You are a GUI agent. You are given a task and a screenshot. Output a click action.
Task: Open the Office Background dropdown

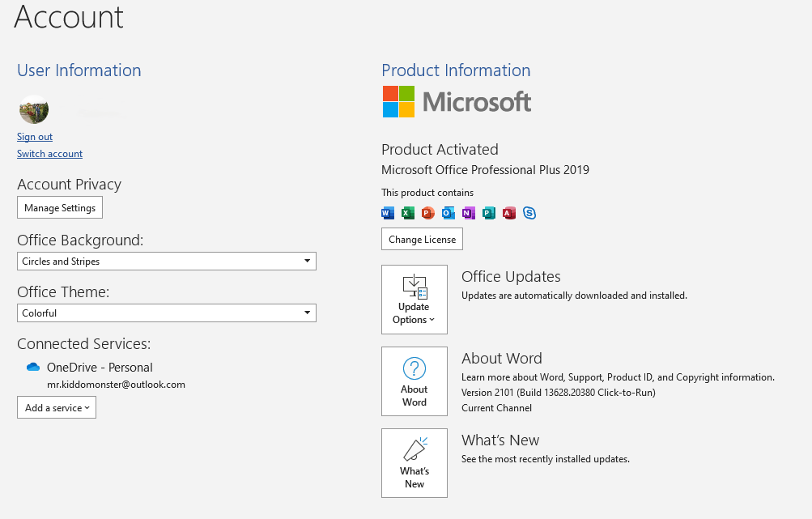point(167,261)
